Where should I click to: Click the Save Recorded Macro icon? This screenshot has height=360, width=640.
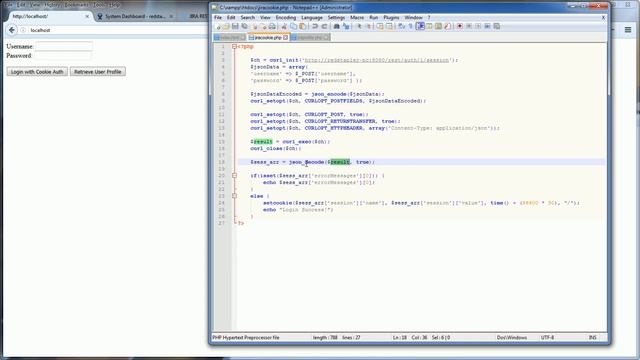point(497,27)
